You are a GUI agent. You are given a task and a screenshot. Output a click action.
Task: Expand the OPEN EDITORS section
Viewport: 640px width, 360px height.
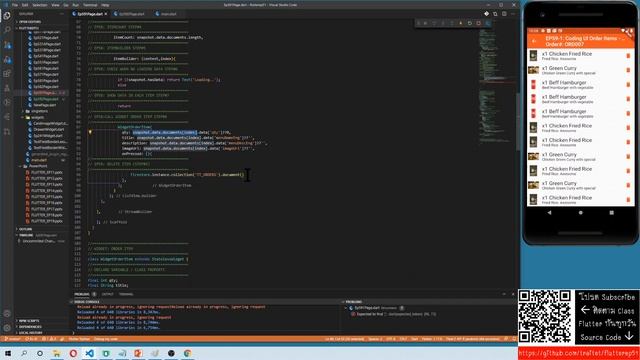(x=40, y=22)
